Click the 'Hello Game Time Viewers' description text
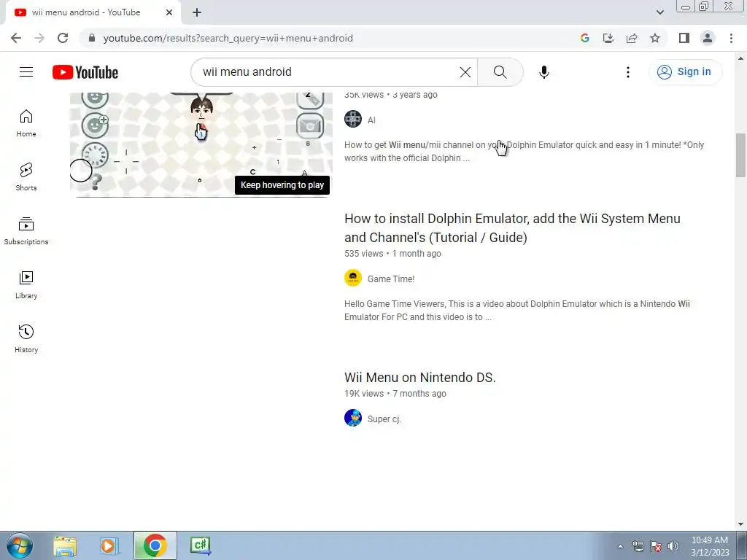 (x=517, y=310)
